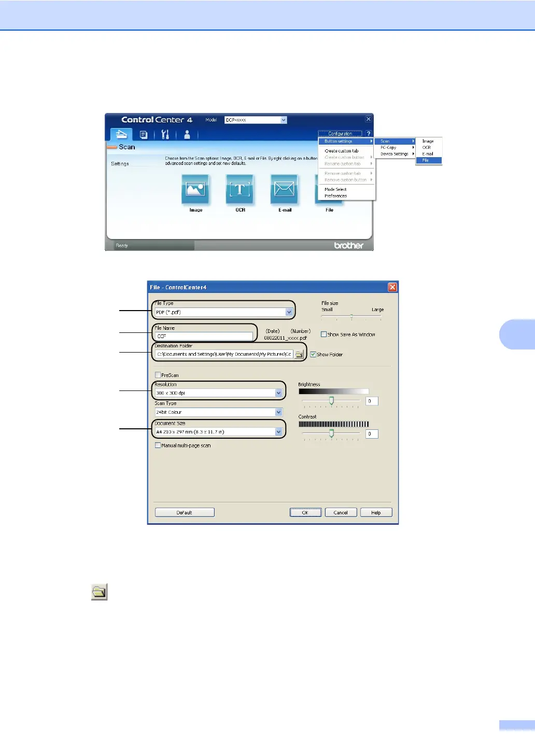Viewport: 535px width, 756px height.
Task: Open the Support person tab icon
Action: tap(187, 135)
